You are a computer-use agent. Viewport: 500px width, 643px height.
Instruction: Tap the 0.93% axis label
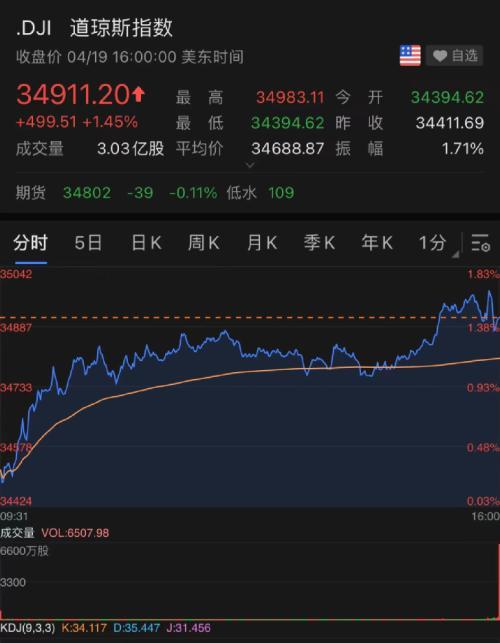pyautogui.click(x=484, y=388)
